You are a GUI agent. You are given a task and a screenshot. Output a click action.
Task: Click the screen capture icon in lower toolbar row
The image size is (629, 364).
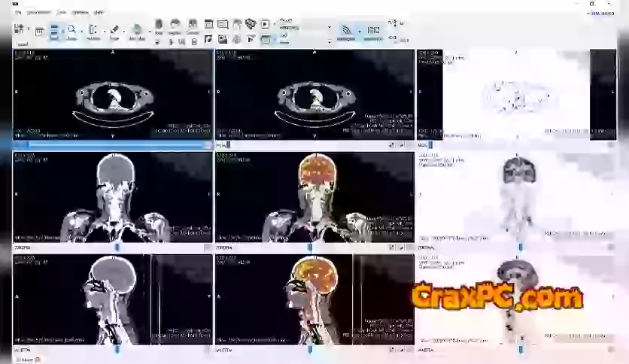pos(265,39)
